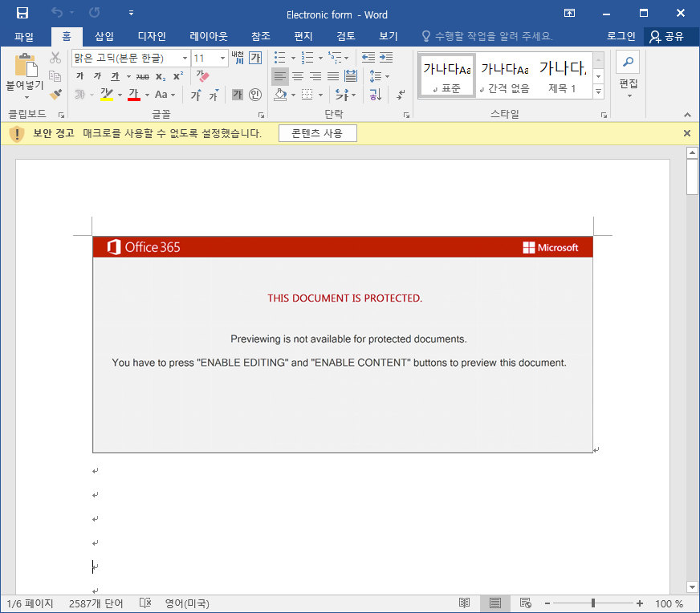Viewport: 700px width, 613px height.
Task: Toggle character shading
Action: click(x=238, y=95)
